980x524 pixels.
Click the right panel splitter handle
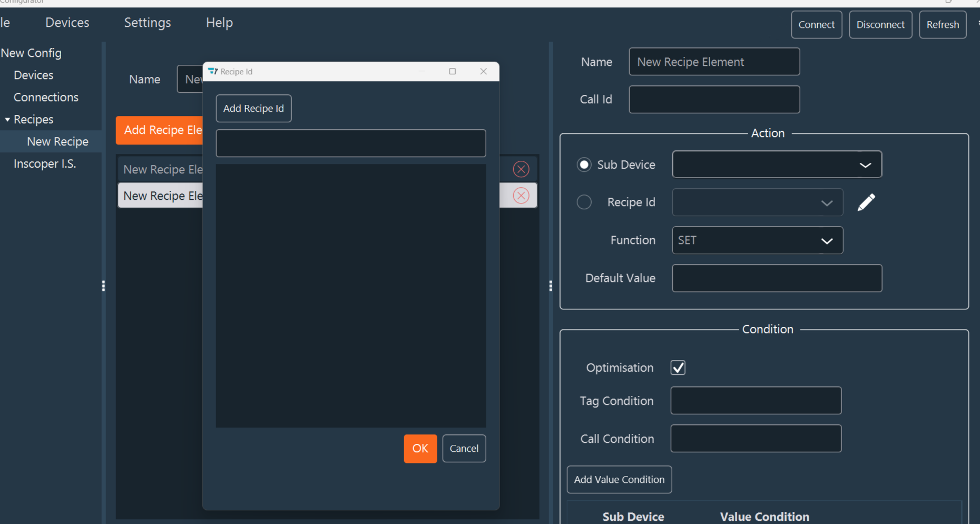[x=551, y=285]
